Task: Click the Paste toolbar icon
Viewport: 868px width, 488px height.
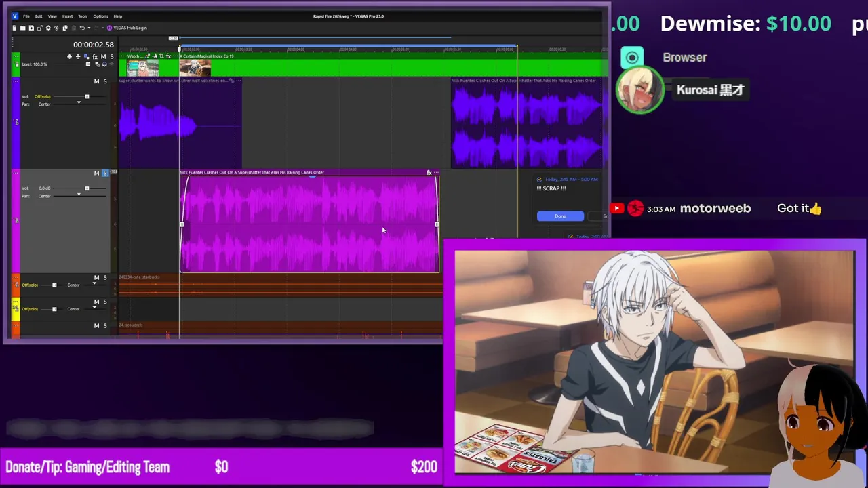Action: point(73,28)
